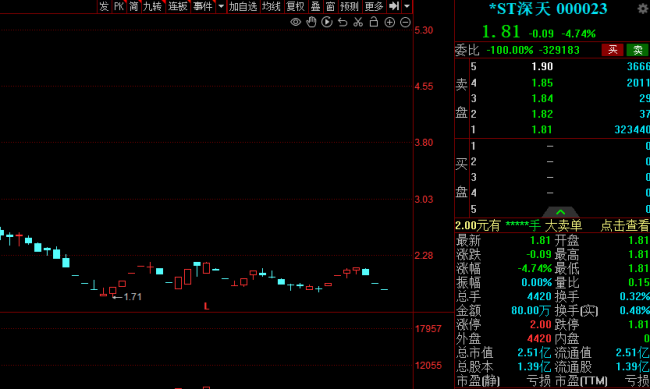Click 点击查看 link for large orders

[625, 226]
